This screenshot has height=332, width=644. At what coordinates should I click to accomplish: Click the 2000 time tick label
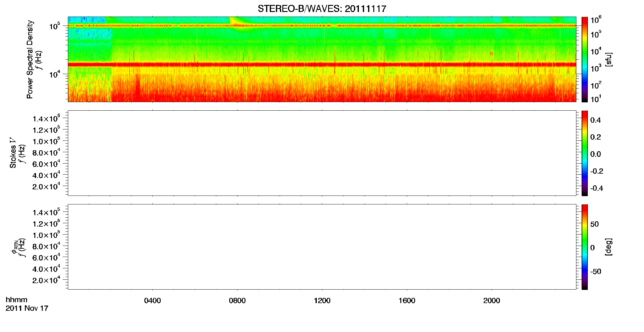[x=492, y=301]
